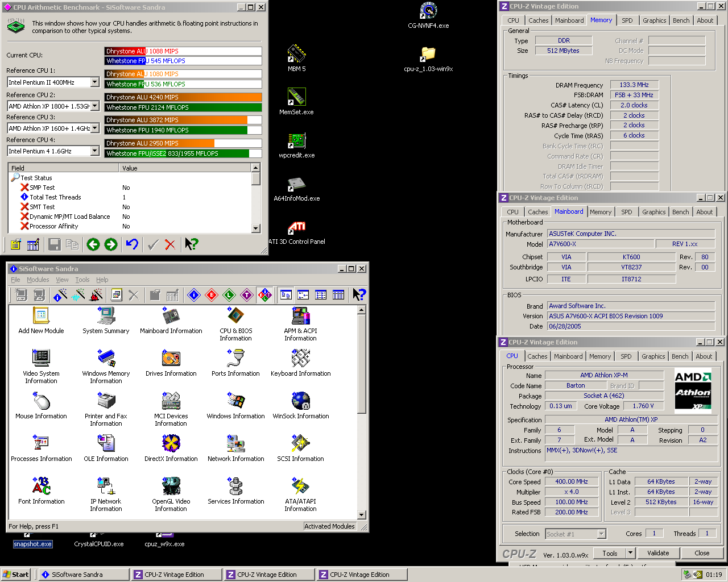The width and height of the screenshot is (728, 582).
Task: Click the green Forward arrow in benchmark toolbar
Action: [x=111, y=244]
